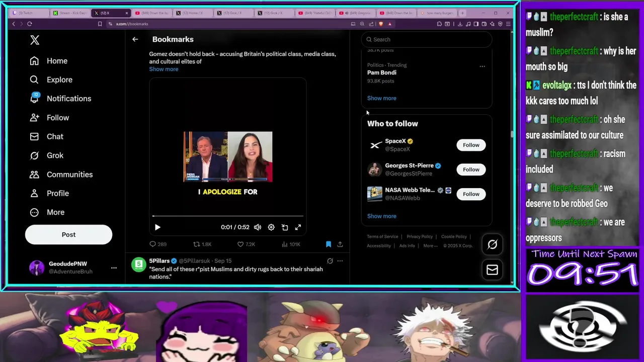The width and height of the screenshot is (644, 362).
Task: Follow NASA Webb Telescope
Action: [471, 194]
